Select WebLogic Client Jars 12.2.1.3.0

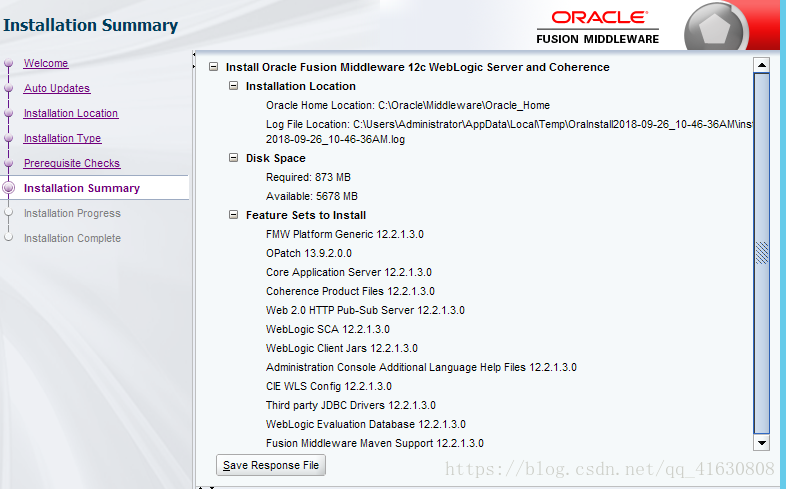tap(342, 348)
